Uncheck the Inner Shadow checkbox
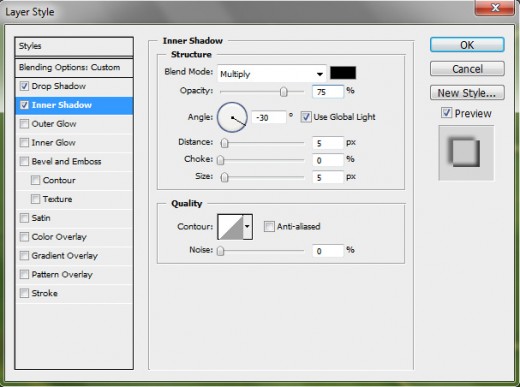The height and width of the screenshot is (387, 520). pos(24,105)
